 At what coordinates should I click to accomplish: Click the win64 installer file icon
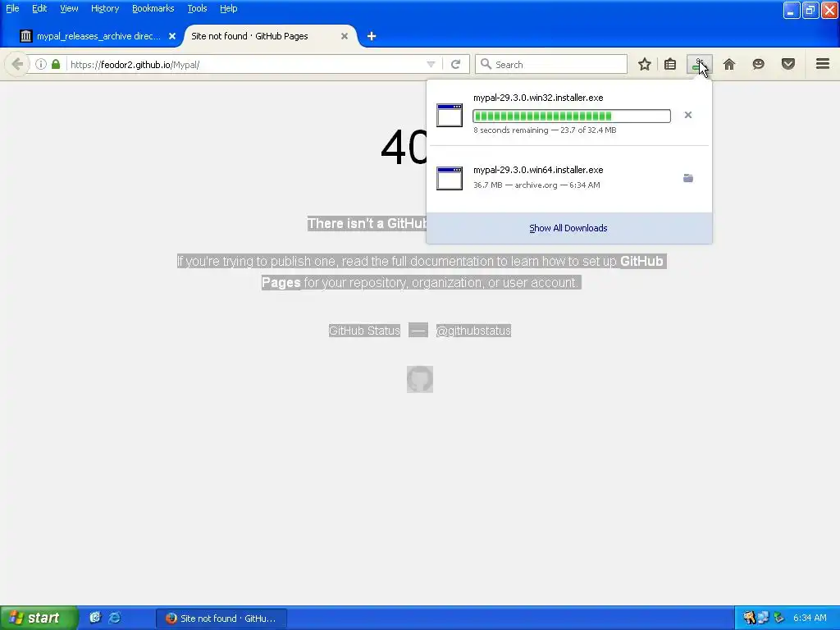(x=450, y=178)
